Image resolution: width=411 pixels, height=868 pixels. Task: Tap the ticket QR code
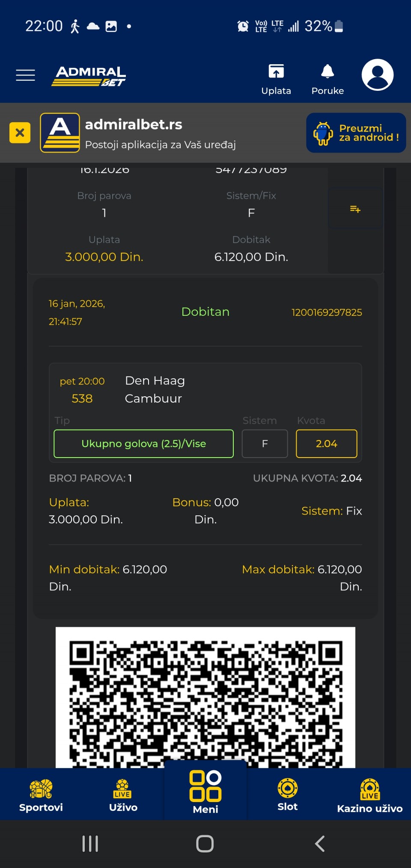click(205, 697)
